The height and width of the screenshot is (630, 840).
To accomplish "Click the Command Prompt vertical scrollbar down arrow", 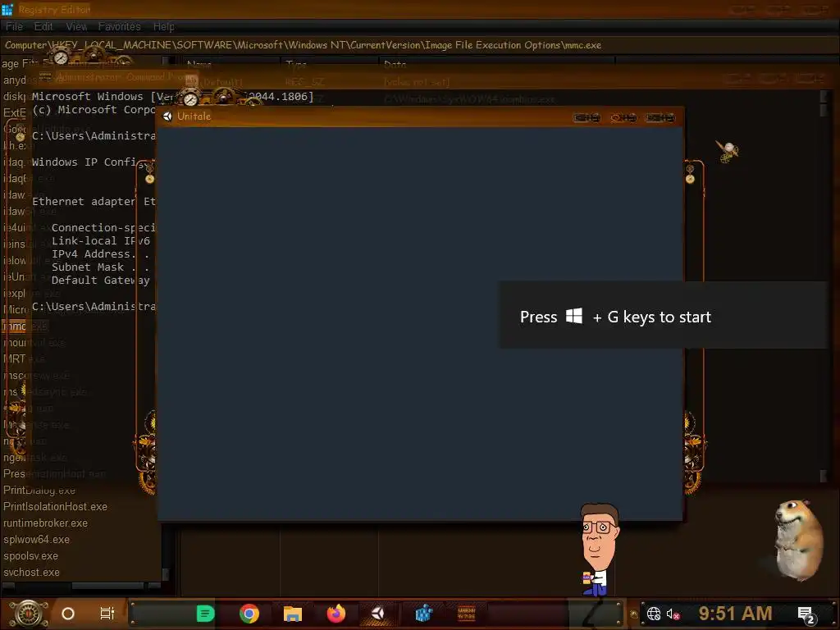I will [x=824, y=476].
